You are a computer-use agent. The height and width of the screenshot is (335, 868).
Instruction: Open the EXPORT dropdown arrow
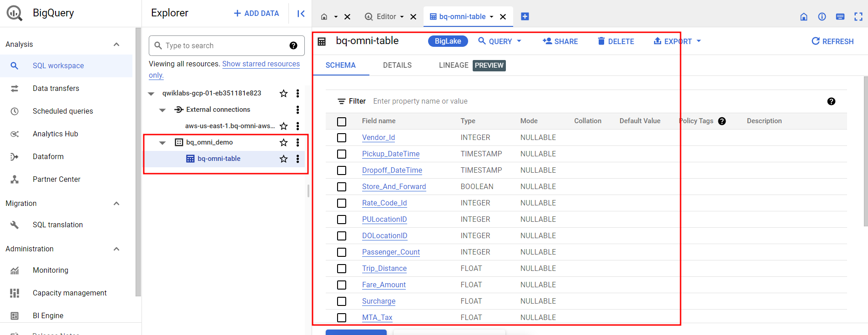(x=699, y=41)
